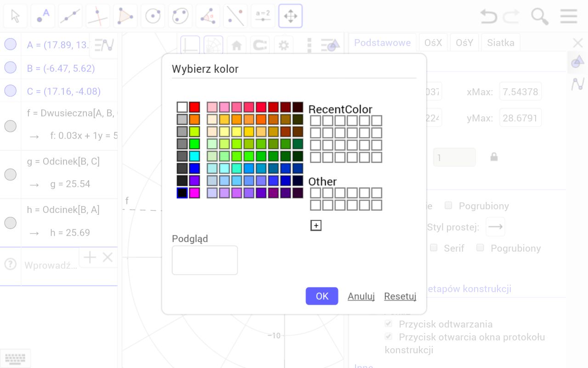This screenshot has height=368, width=588.
Task: Click the xMax value field
Action: pos(520,92)
